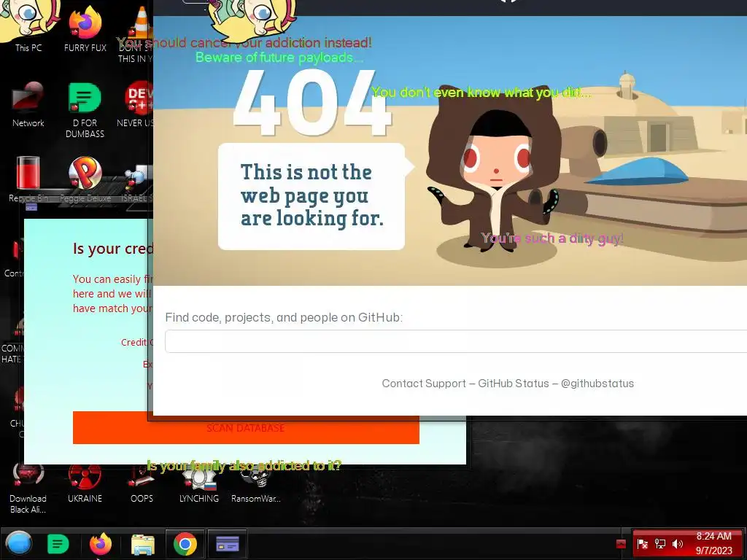Open the network tray icon
Screen dimensions: 747x560
pos(659,544)
